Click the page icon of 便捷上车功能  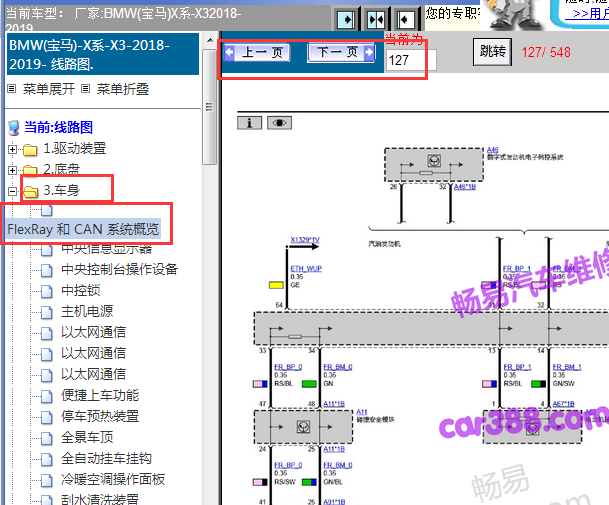point(47,396)
